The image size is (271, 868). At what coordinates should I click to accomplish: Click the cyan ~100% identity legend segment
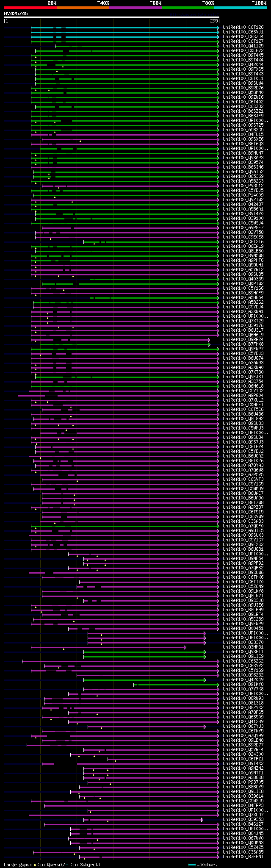pos(241,8)
